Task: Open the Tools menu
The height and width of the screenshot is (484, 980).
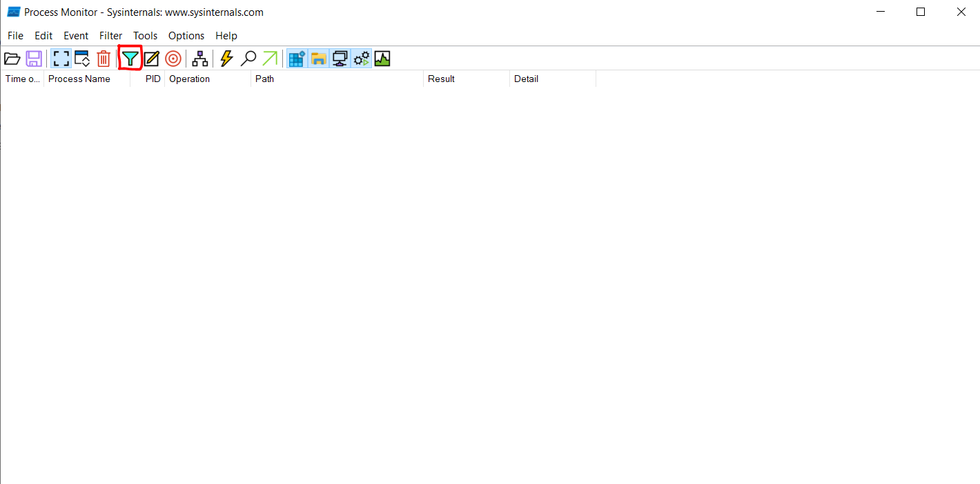Action: 146,36
